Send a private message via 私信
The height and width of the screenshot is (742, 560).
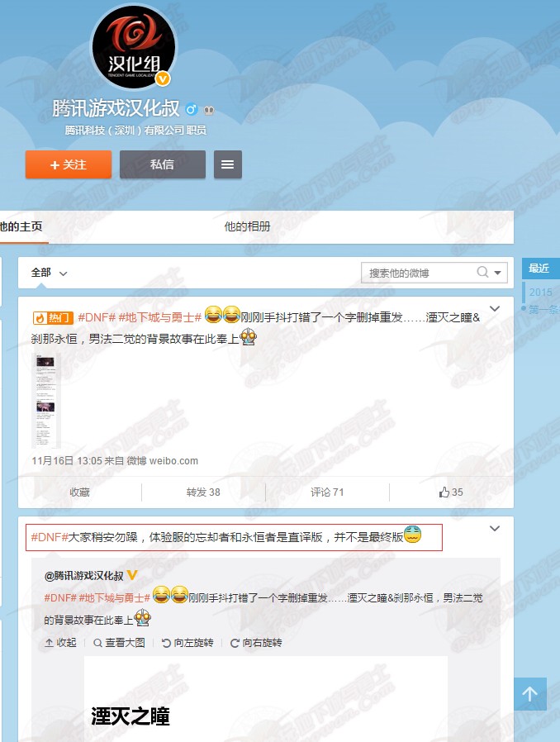(x=162, y=164)
